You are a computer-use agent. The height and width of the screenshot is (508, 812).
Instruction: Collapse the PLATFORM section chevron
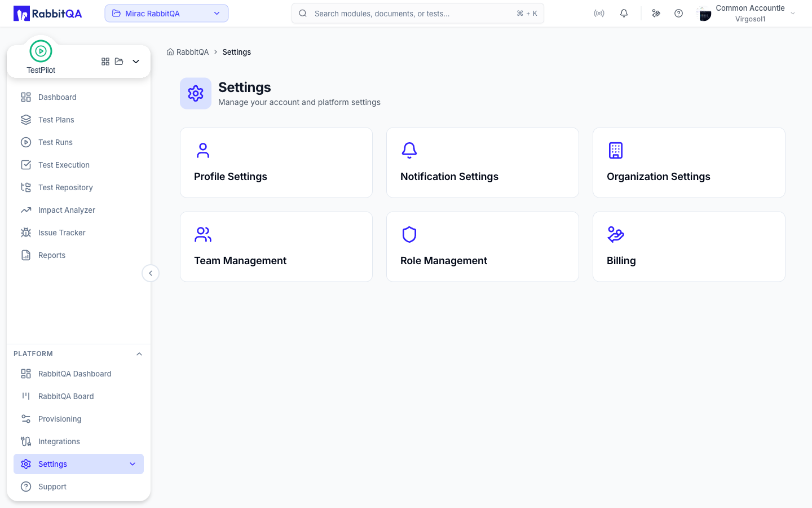pos(139,354)
